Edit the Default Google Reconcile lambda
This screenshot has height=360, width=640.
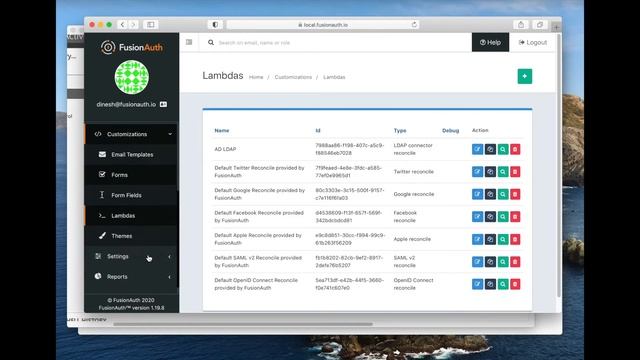point(477,194)
